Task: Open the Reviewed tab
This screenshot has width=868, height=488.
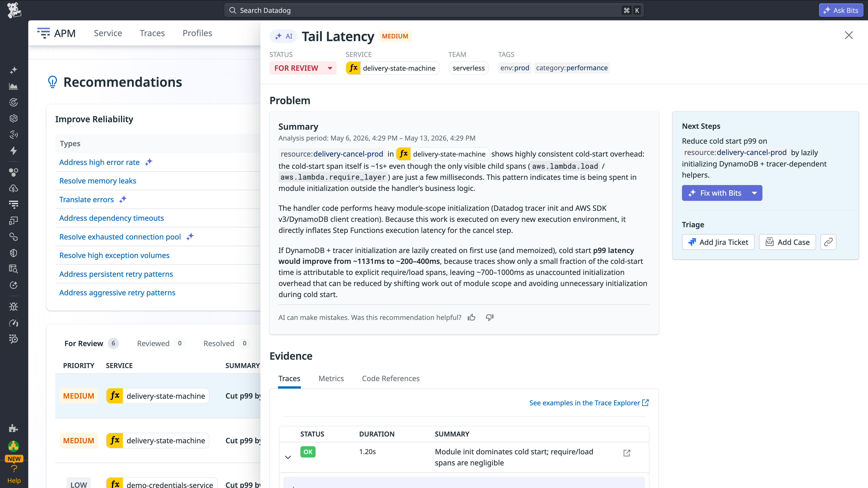Action: coord(161,343)
